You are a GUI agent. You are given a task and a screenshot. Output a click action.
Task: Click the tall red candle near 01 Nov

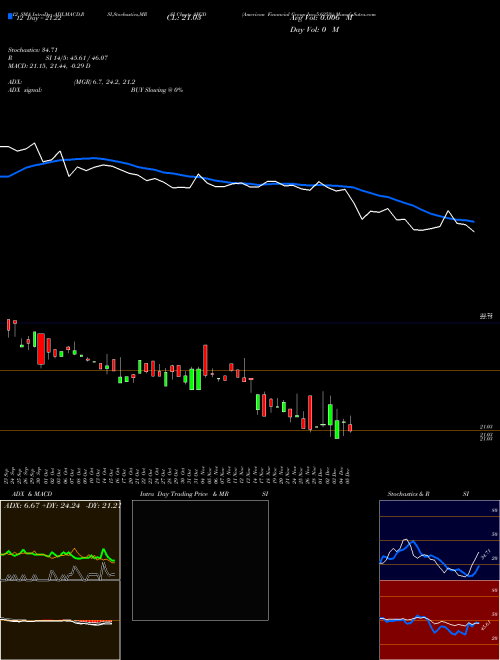coord(205,360)
